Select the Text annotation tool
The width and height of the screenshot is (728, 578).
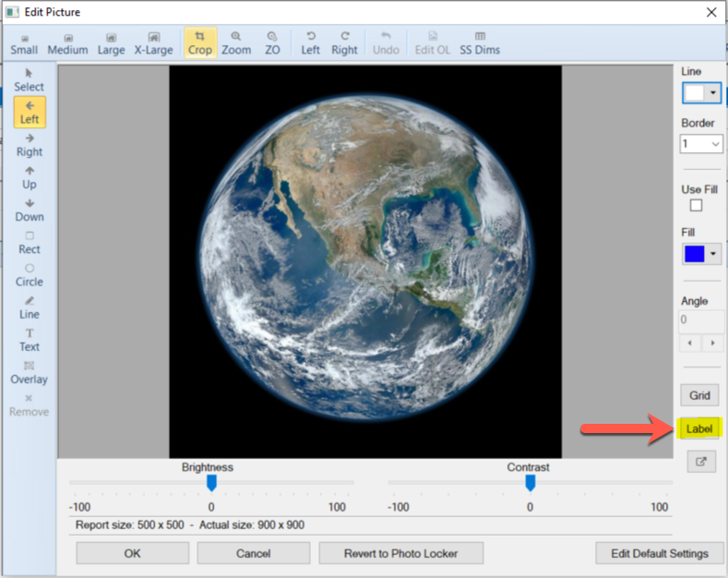30,339
